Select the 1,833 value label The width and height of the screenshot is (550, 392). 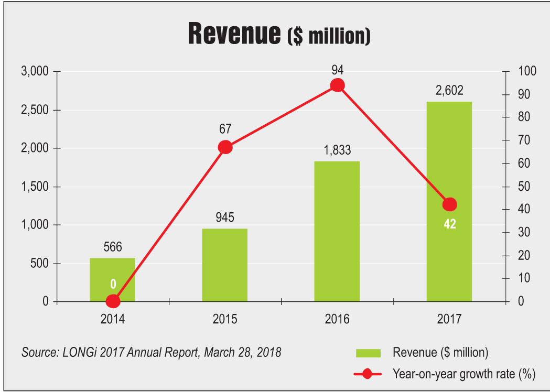(337, 150)
